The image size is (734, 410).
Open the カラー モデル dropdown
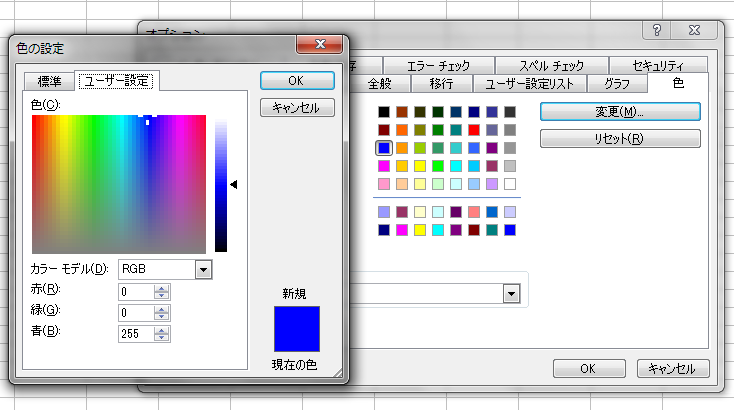[x=203, y=269]
